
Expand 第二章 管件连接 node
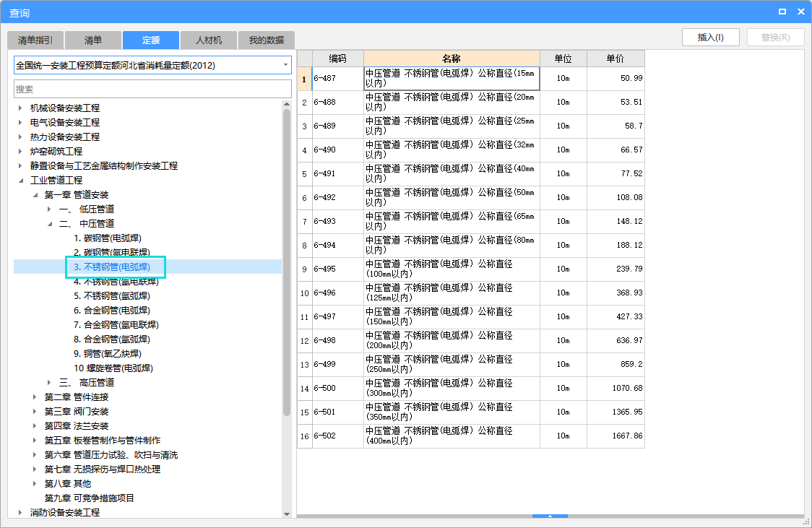coord(35,397)
